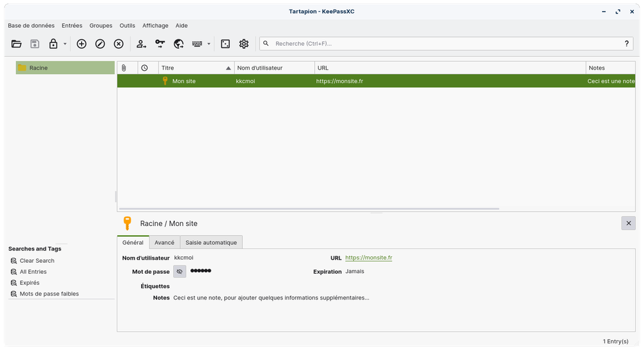644x351 pixels.
Task: Click the horizontal scrollbar under the entry list
Action: point(309,209)
